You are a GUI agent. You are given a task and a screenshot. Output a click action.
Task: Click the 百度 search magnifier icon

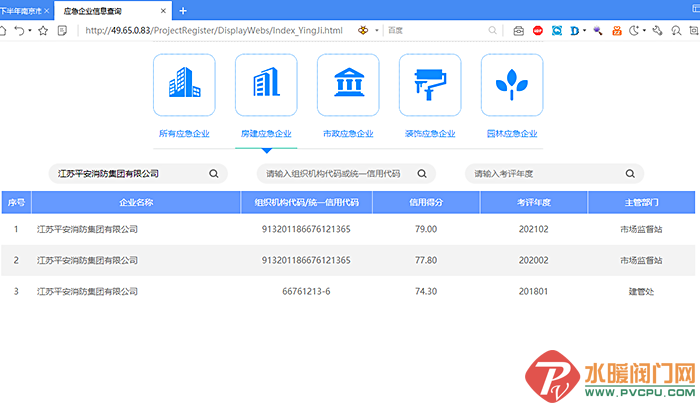point(492,30)
